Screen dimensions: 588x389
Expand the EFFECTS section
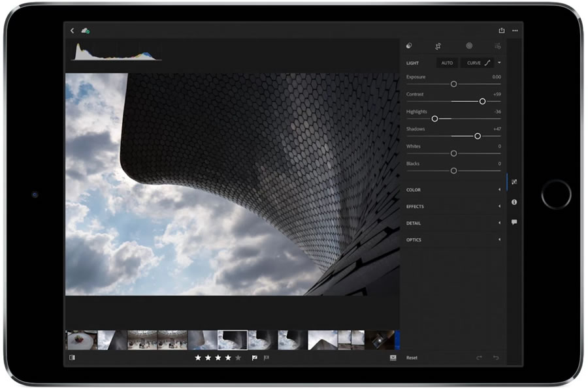[x=453, y=206]
